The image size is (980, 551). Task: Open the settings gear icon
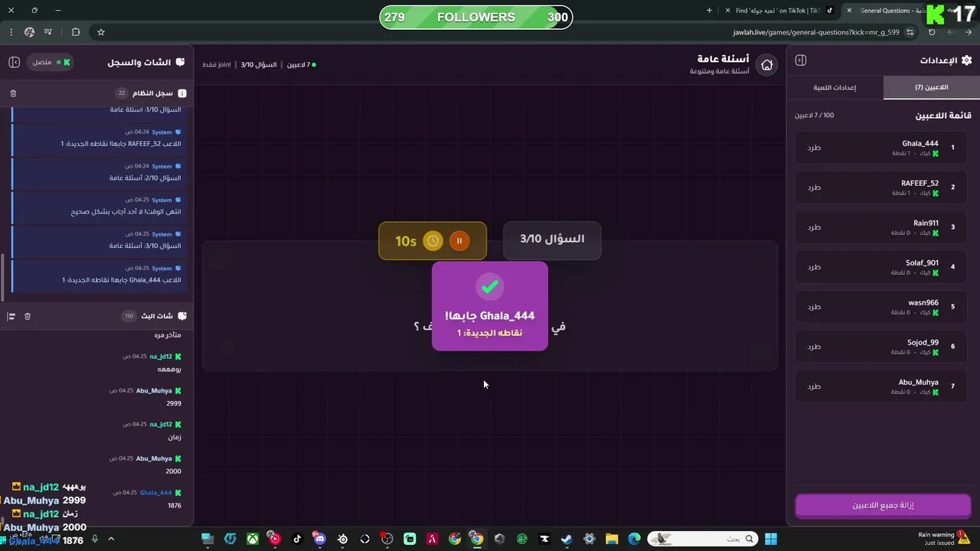click(966, 60)
